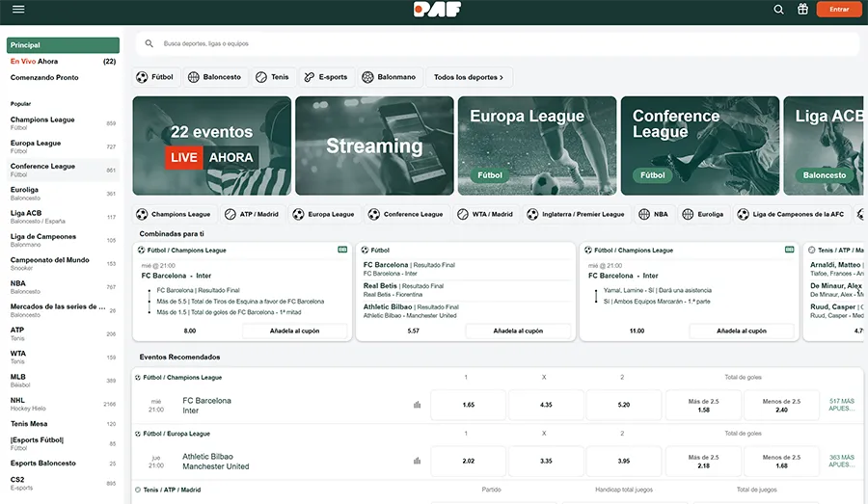The image size is (868, 504).
Task: Add the 8.00 combination to coupon
Action: tap(294, 331)
